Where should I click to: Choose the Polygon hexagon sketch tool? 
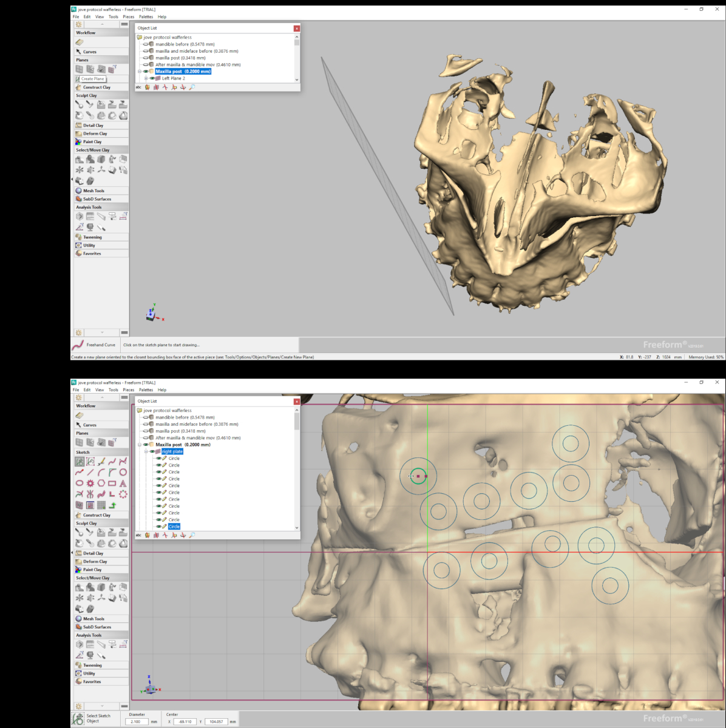[101, 483]
